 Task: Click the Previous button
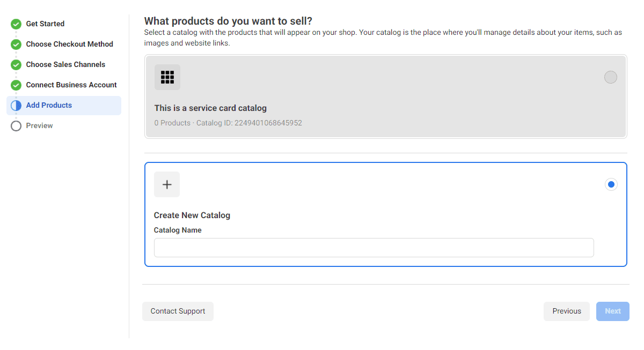coord(567,311)
